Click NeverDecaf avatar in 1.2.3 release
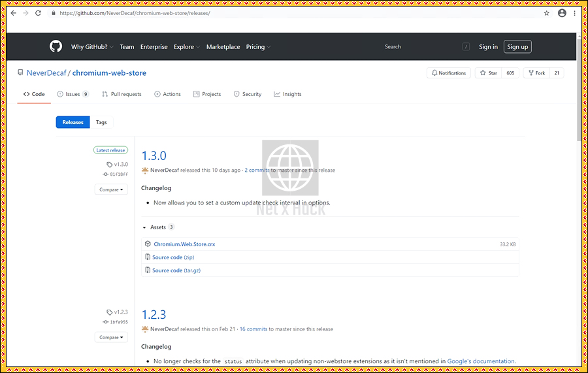588x373 pixels. 145,329
